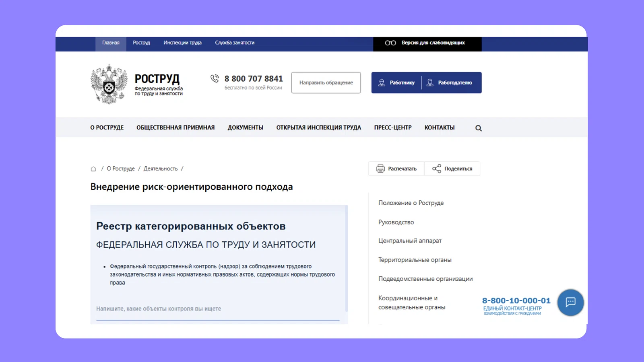Choose the Работнику button
The image size is (644, 362).
[396, 82]
